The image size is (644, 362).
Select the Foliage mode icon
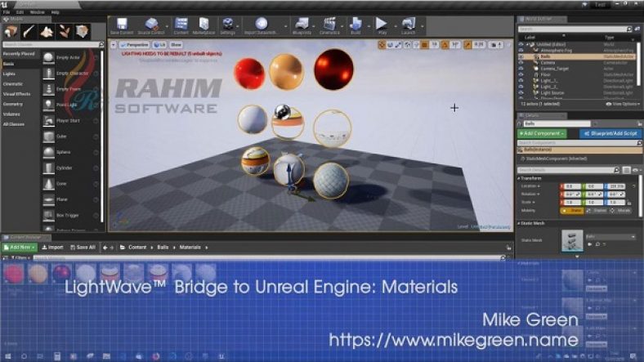65,32
